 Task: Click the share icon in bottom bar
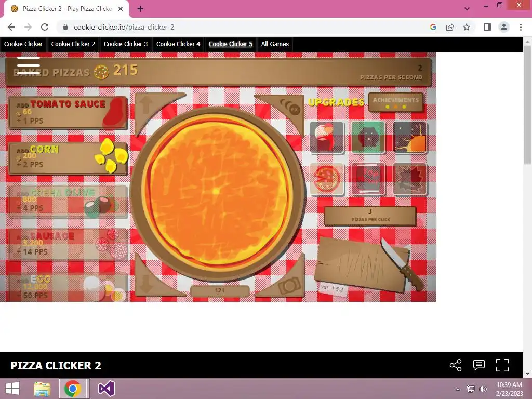[456, 365]
